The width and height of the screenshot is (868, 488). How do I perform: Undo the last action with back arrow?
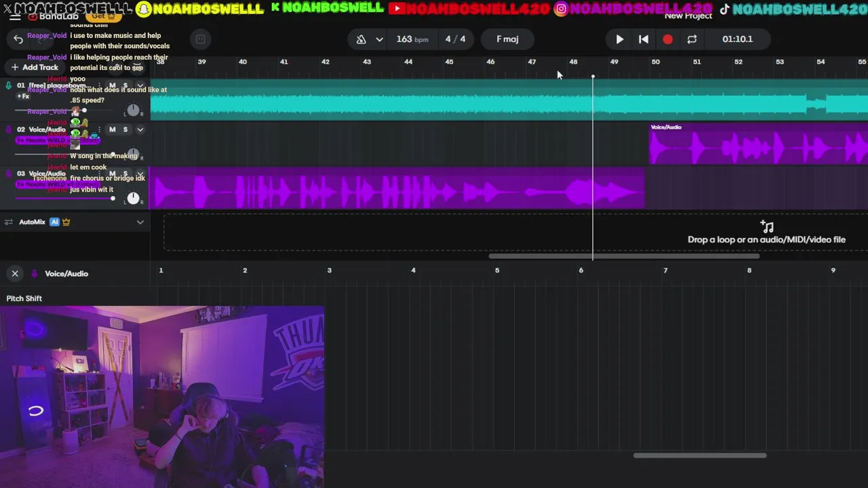[18, 39]
